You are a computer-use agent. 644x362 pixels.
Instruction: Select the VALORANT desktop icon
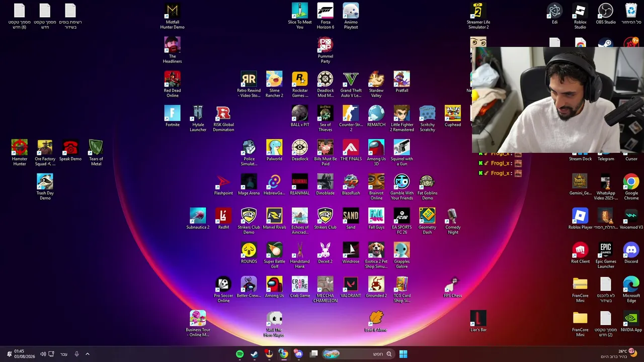[x=351, y=288]
